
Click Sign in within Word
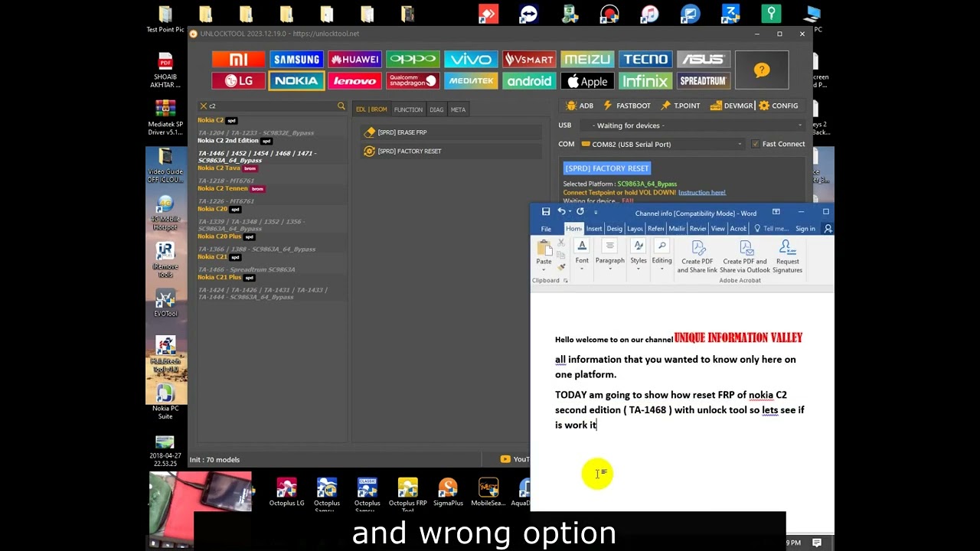(805, 229)
